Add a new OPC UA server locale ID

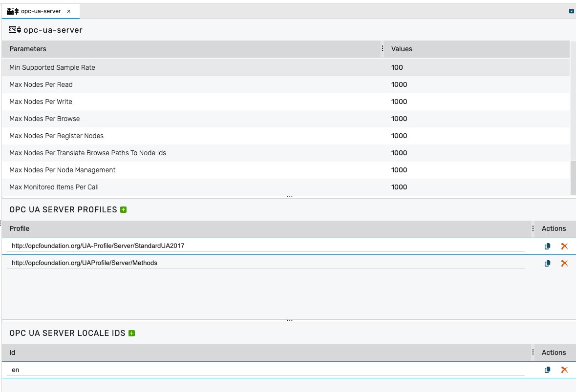coord(131,333)
